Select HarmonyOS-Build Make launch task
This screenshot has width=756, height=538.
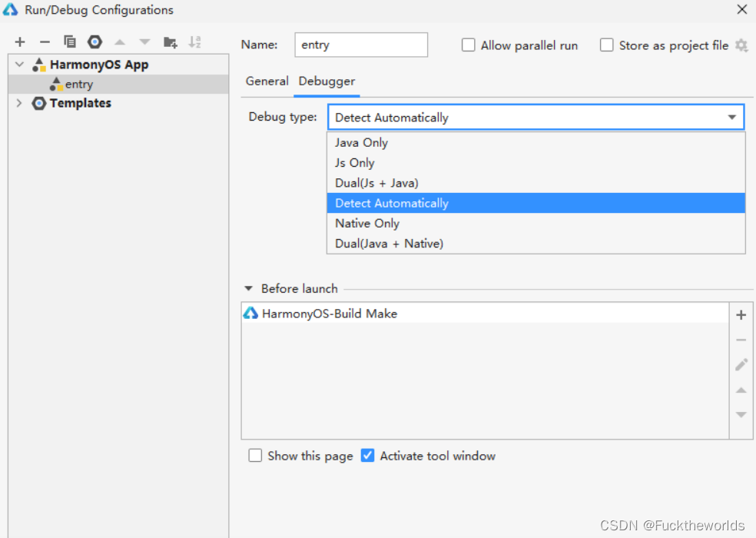(485, 314)
